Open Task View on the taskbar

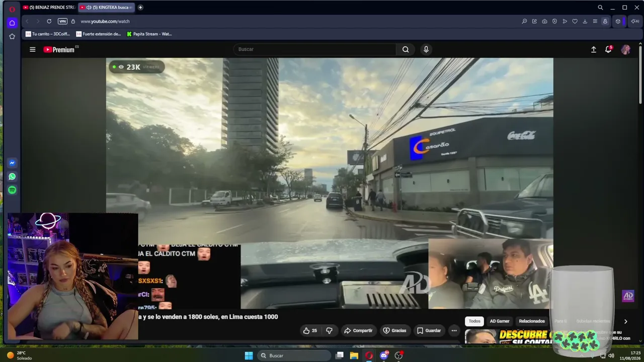point(340,355)
